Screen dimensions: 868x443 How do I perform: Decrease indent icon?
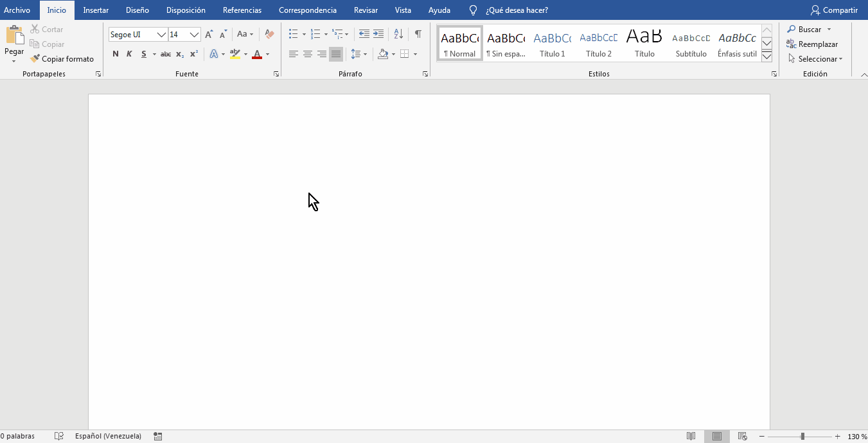tap(364, 34)
